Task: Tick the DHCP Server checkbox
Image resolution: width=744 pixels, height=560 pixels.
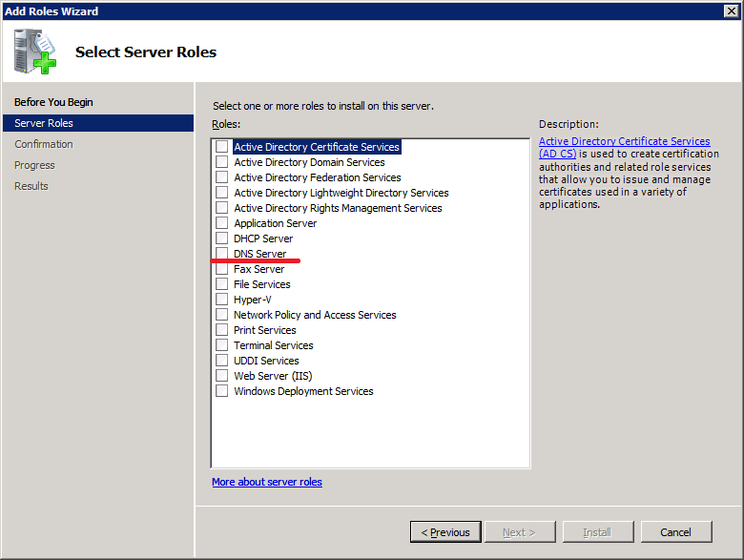Action: 221,239
